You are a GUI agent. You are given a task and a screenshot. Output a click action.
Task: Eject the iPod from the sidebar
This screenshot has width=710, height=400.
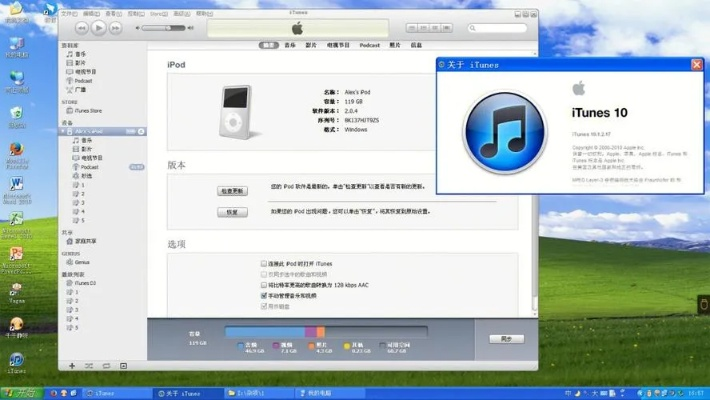pos(141,132)
